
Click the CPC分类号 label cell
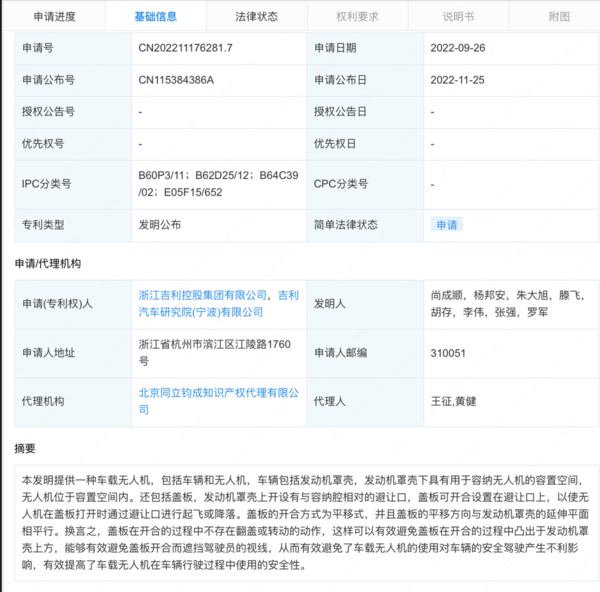click(365, 184)
